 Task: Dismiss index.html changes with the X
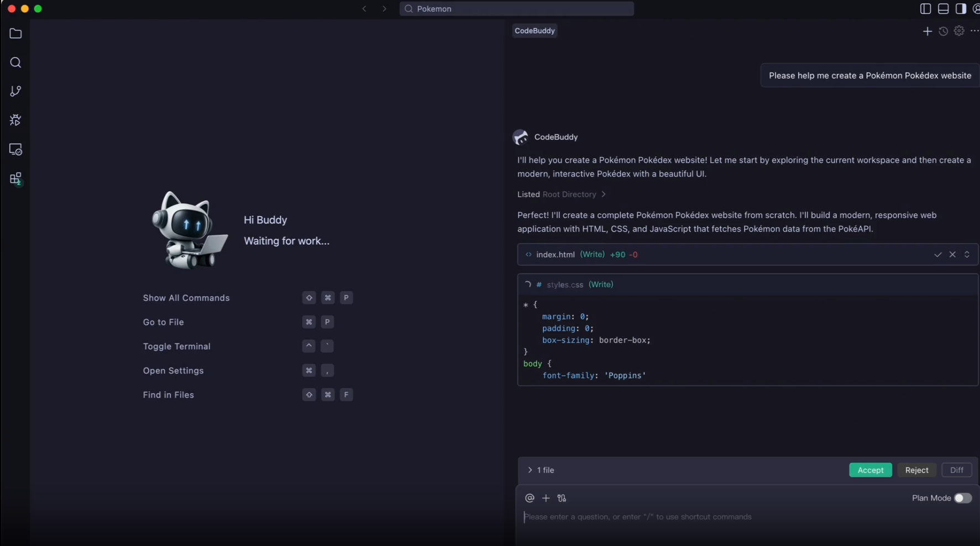[x=952, y=254]
